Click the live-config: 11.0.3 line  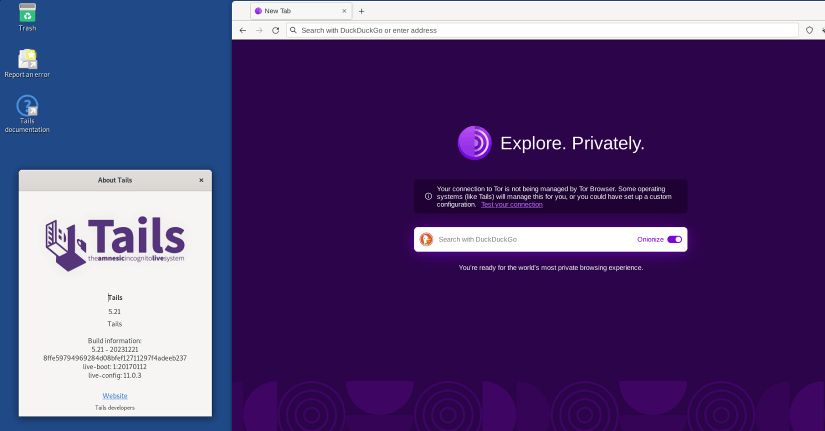click(115, 376)
